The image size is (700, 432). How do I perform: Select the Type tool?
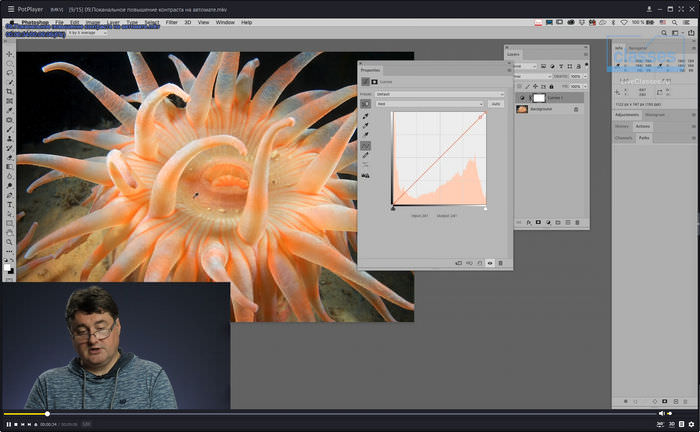[9, 205]
